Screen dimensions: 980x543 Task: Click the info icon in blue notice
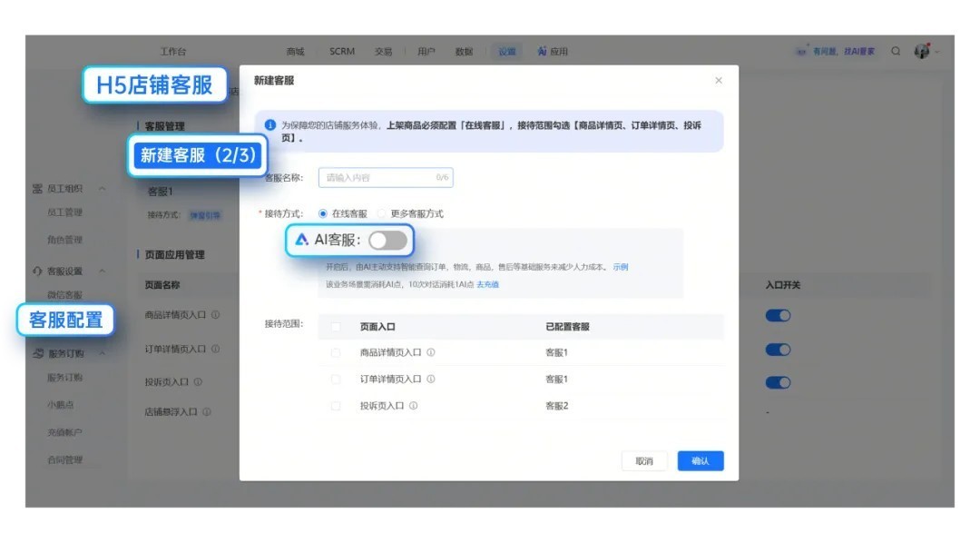click(270, 125)
